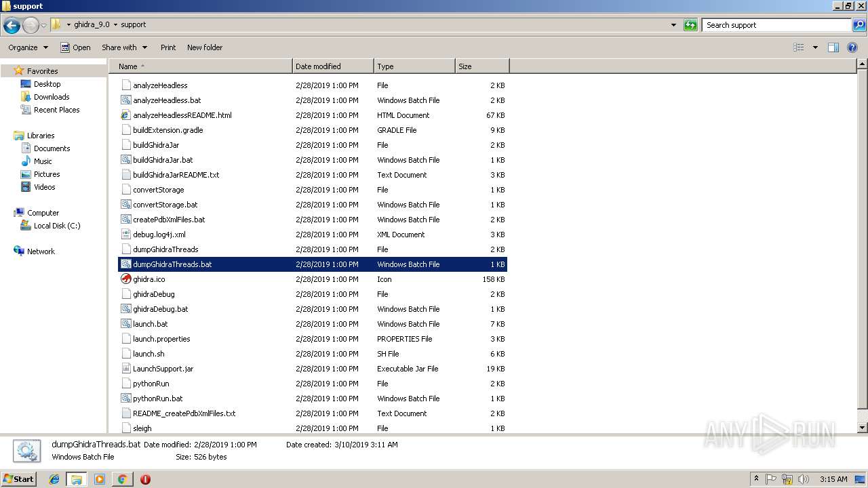Open Windows Media Player from the taskbar
This screenshot has height=488, width=868.
(x=100, y=479)
